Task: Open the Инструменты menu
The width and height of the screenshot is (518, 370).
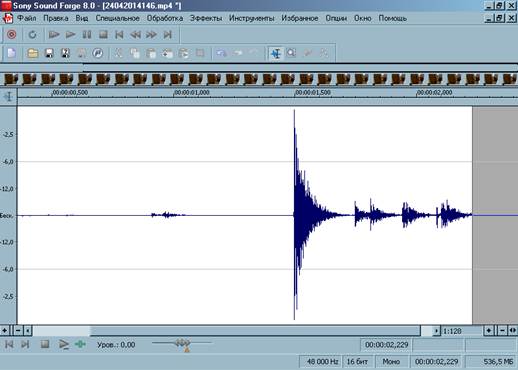Action: point(251,18)
